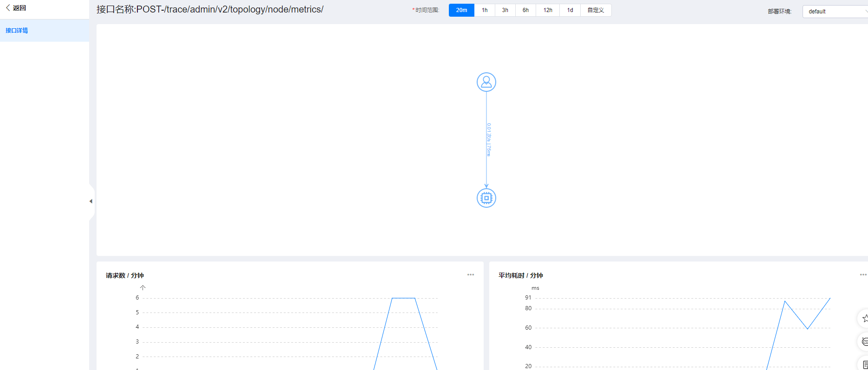Viewport: 868px width, 370px height.
Task: Click the back arrow labeled 返回
Action: [x=16, y=8]
